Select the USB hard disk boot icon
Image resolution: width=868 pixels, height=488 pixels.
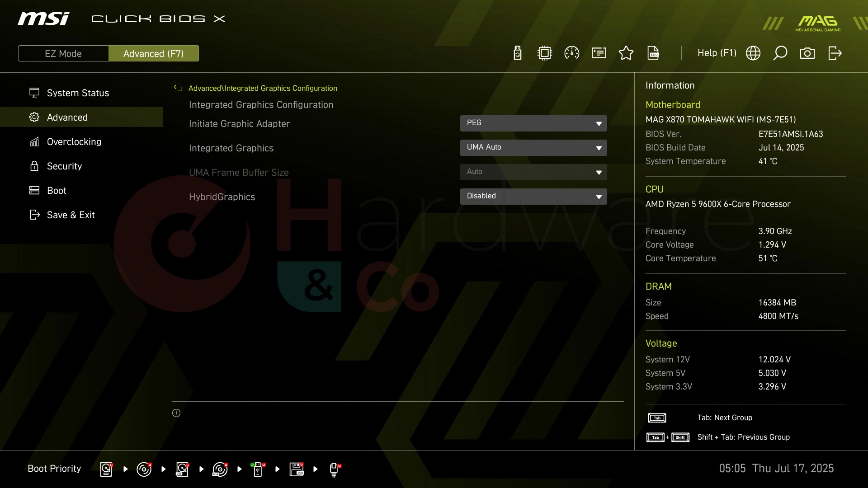coord(182,469)
